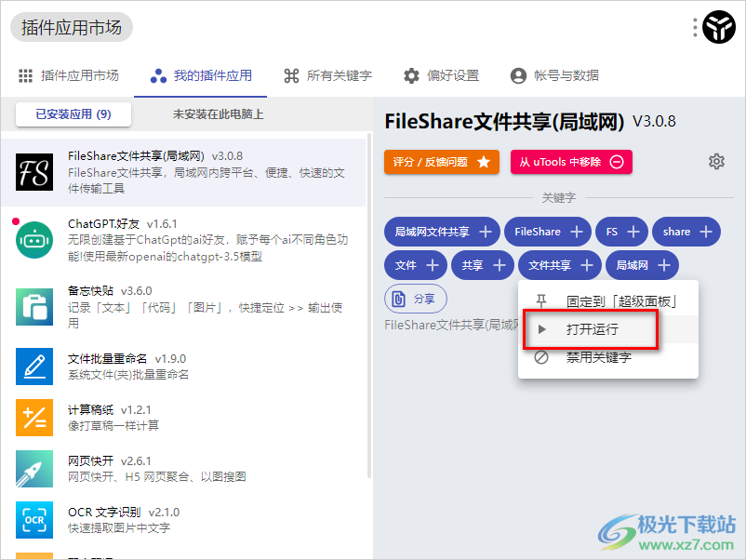
Task: Select 网页快开 v2.6.1 list row
Action: click(183, 469)
